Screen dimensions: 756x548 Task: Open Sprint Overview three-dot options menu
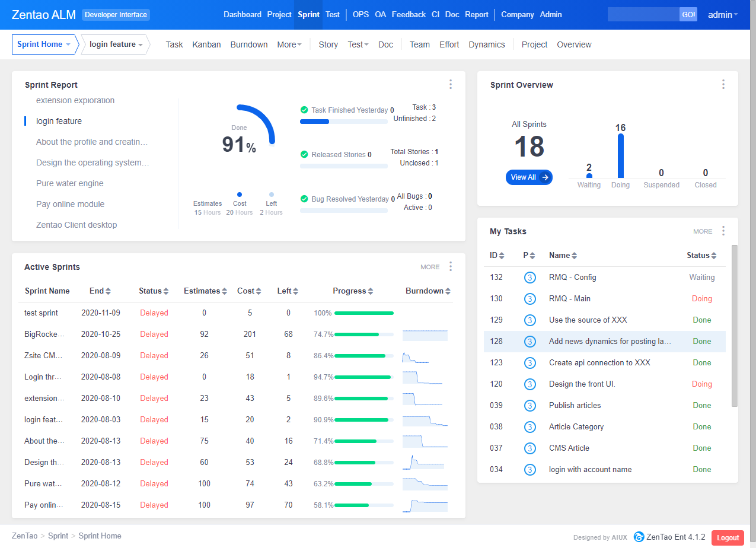(723, 84)
